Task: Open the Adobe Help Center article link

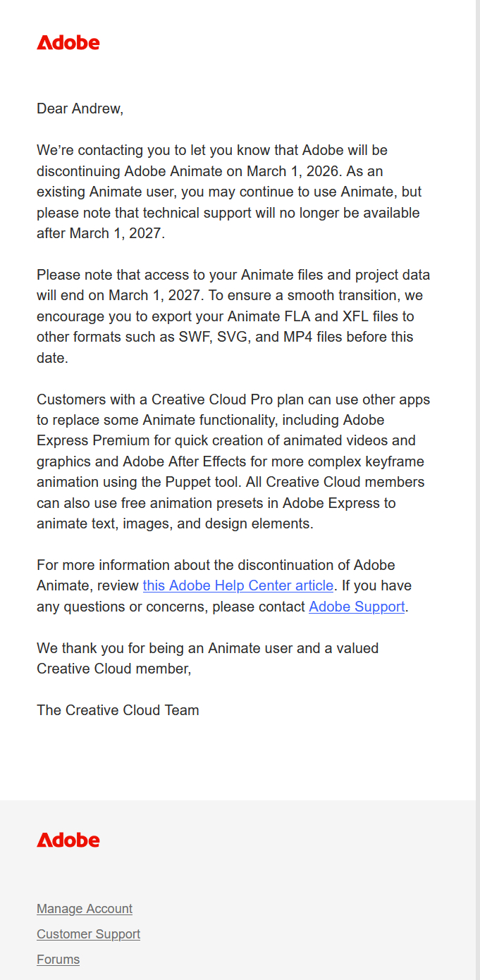Action: point(238,585)
